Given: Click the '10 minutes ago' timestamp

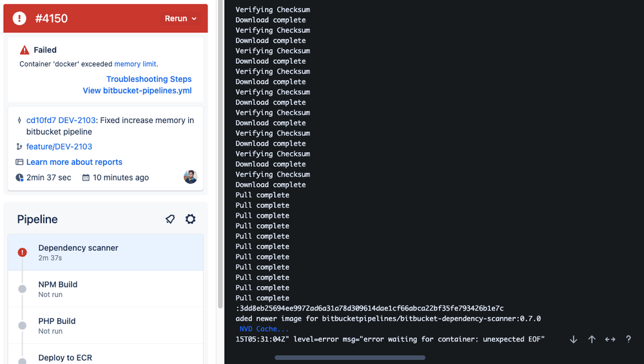Looking at the screenshot, I should click(x=121, y=178).
